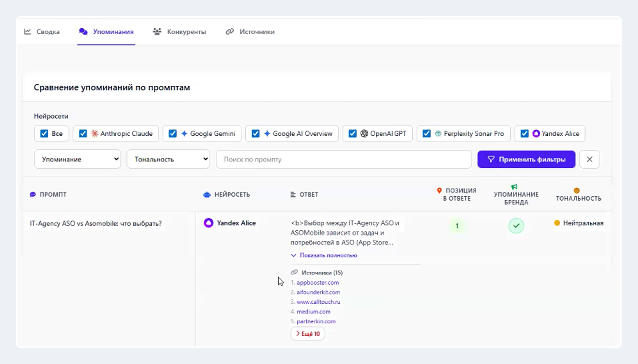Open the Упоминание dropdown filter

tap(77, 159)
